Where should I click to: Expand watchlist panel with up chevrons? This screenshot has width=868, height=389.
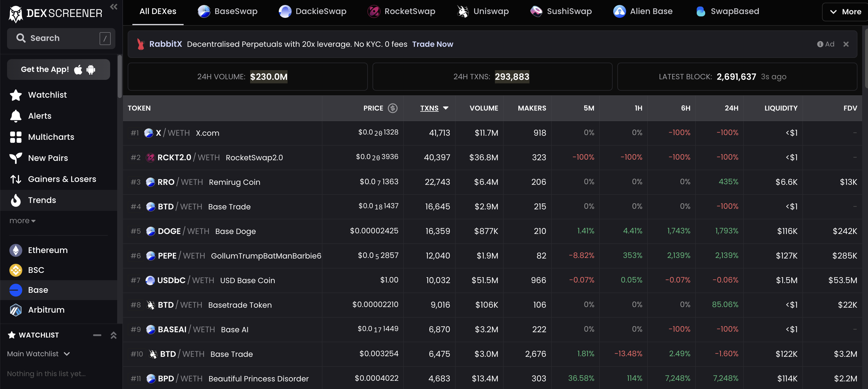click(114, 335)
